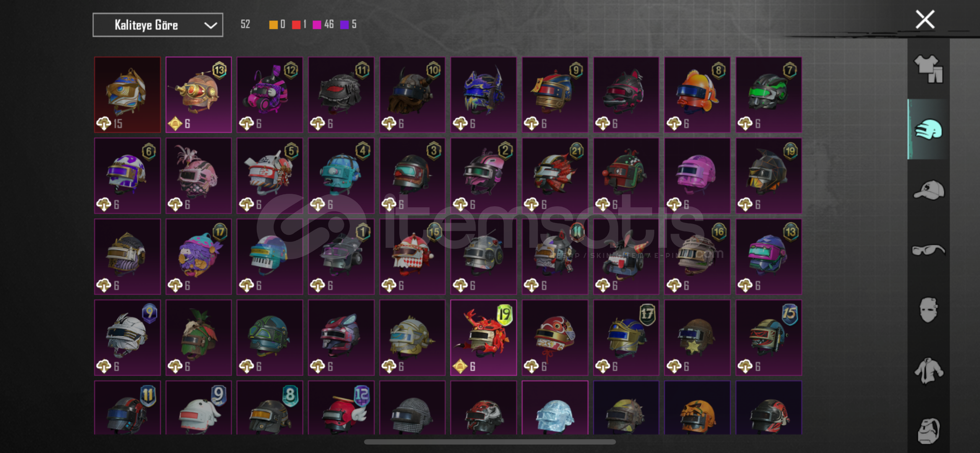This screenshot has height=453, width=980.
Task: Open the Kaliteye Göre sorting dropdown
Action: click(x=158, y=25)
